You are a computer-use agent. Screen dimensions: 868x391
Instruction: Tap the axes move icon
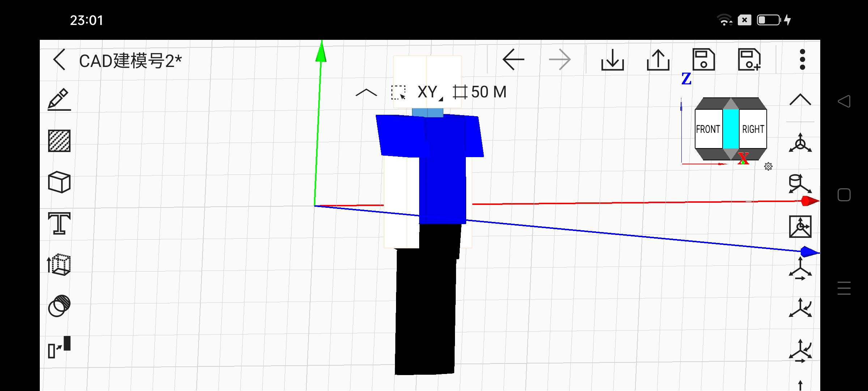click(x=800, y=269)
